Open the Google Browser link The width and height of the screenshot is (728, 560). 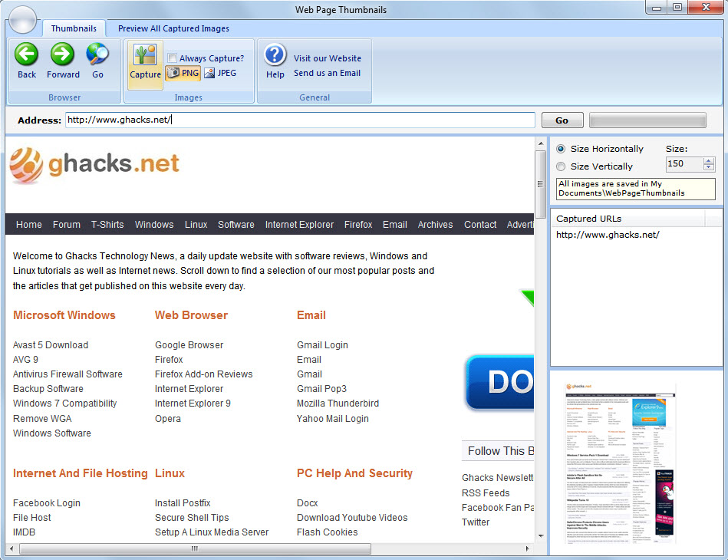[189, 345]
